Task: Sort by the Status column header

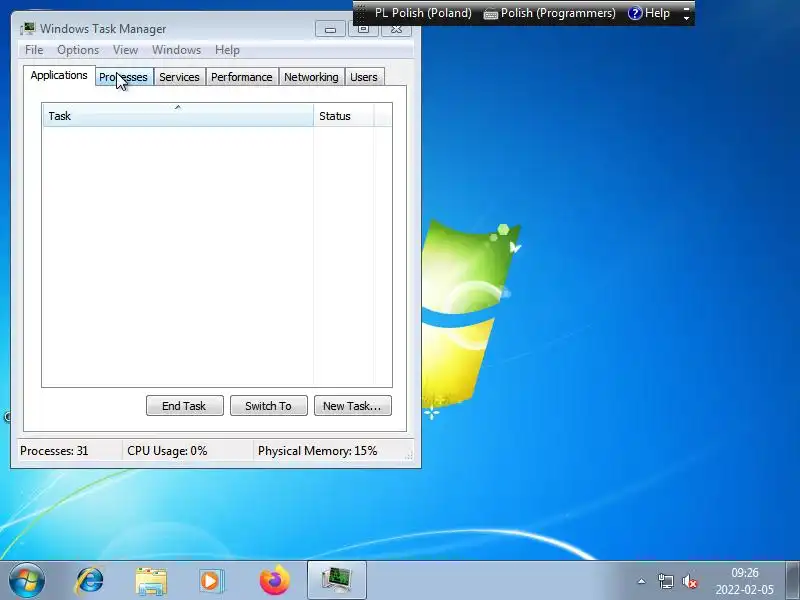Action: click(344, 115)
